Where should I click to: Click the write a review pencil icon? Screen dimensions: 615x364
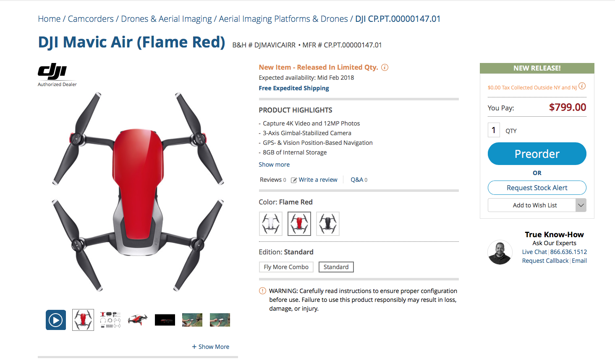[294, 180]
